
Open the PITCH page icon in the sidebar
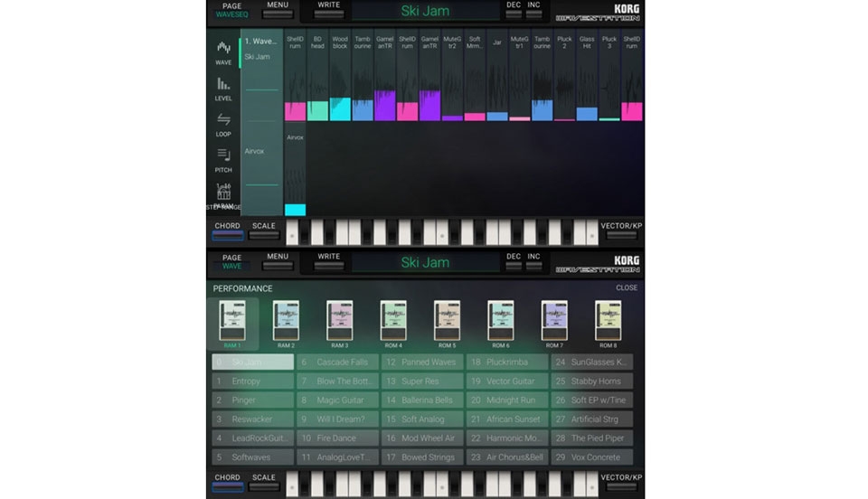(223, 160)
